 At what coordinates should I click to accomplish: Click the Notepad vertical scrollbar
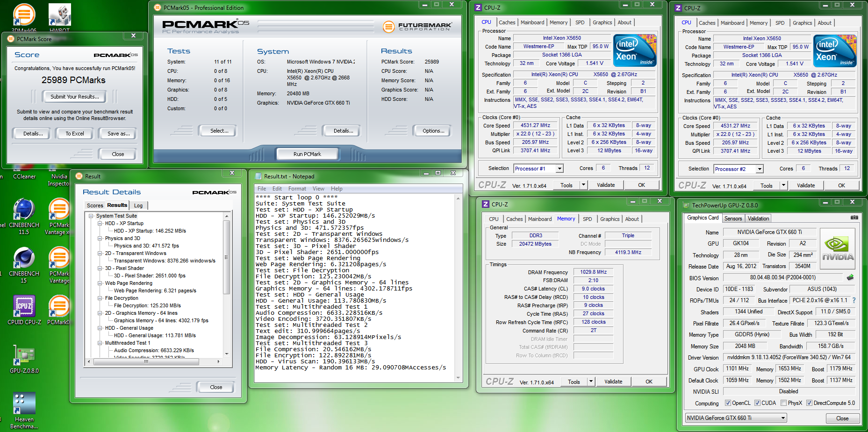pyautogui.click(x=458, y=288)
